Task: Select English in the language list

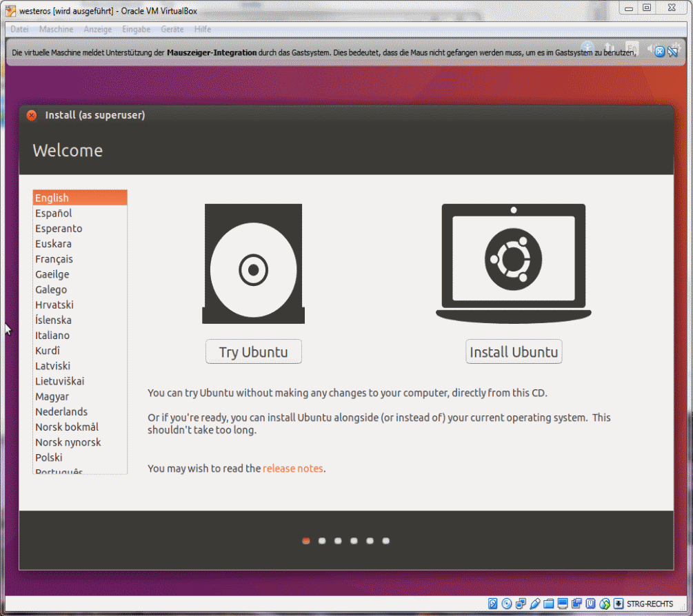Action: pos(80,198)
